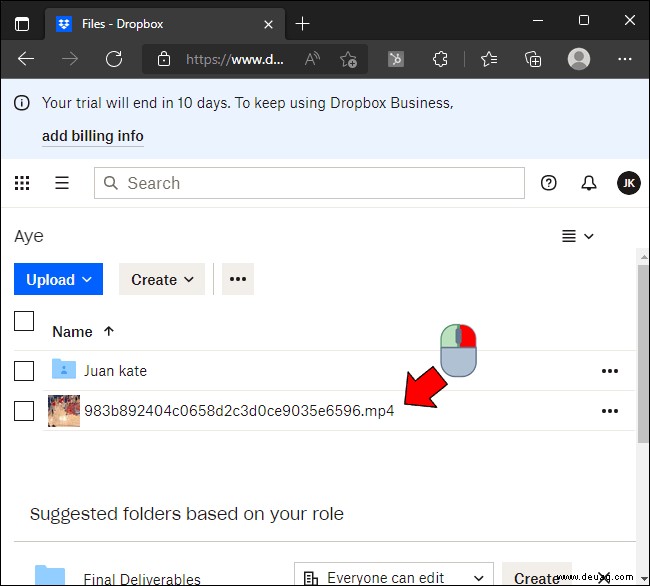Open the Collections icon
This screenshot has height=586, width=650.
tap(533, 59)
